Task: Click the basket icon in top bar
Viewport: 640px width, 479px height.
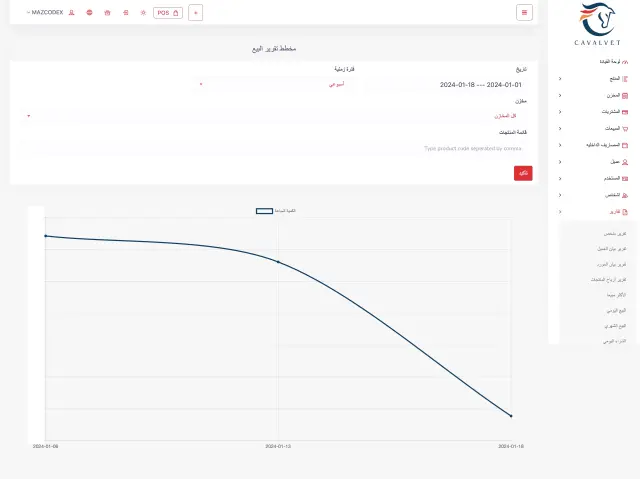Action: 107,13
